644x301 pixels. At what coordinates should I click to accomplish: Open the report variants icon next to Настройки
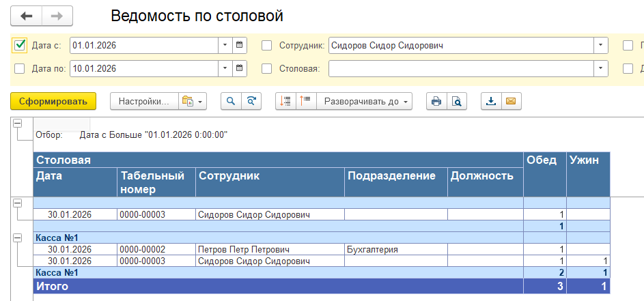tap(192, 101)
